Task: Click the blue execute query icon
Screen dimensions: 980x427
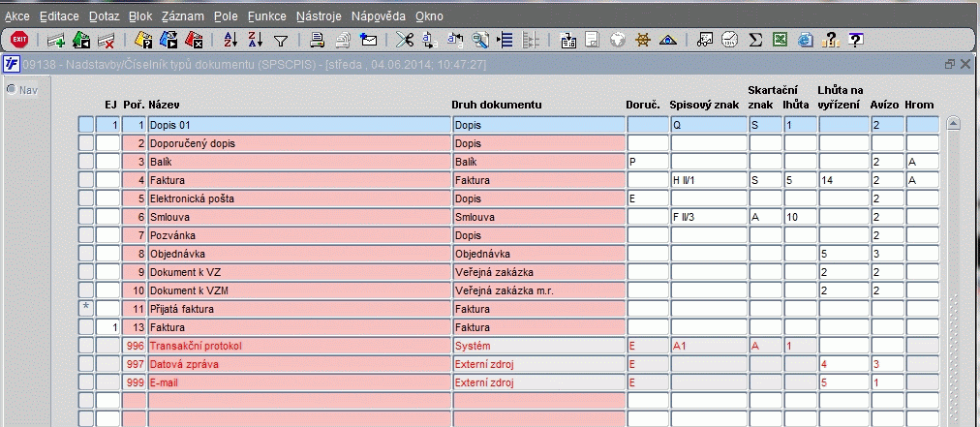Action: pos(168,41)
